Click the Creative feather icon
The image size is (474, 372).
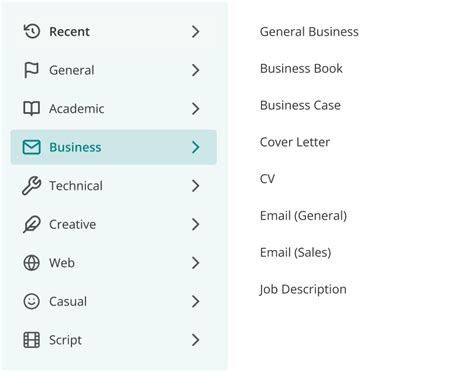[x=32, y=224]
